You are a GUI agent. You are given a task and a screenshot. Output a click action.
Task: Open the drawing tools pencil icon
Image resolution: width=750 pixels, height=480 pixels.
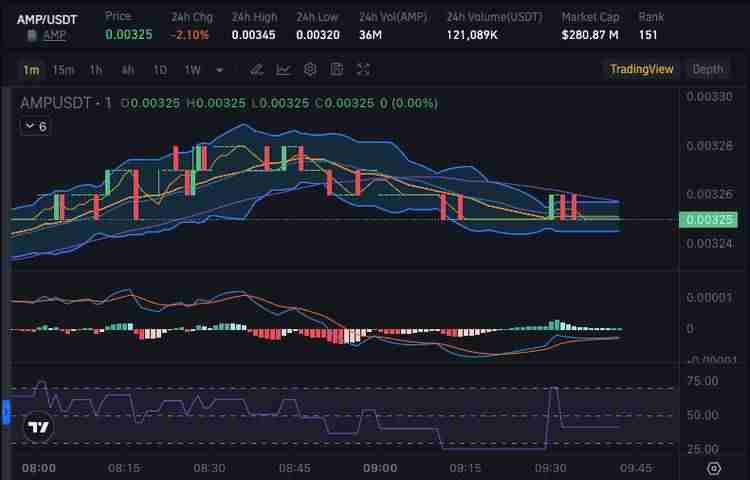257,69
